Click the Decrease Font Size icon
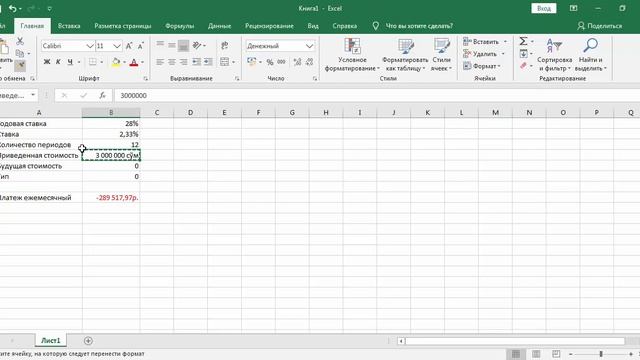The height and width of the screenshot is (360, 640). coord(140,46)
